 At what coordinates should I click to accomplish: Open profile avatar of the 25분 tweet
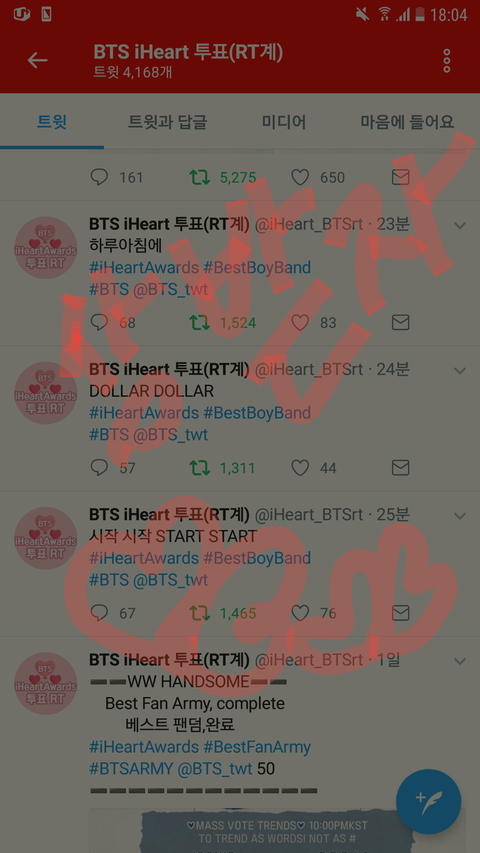click(x=46, y=538)
